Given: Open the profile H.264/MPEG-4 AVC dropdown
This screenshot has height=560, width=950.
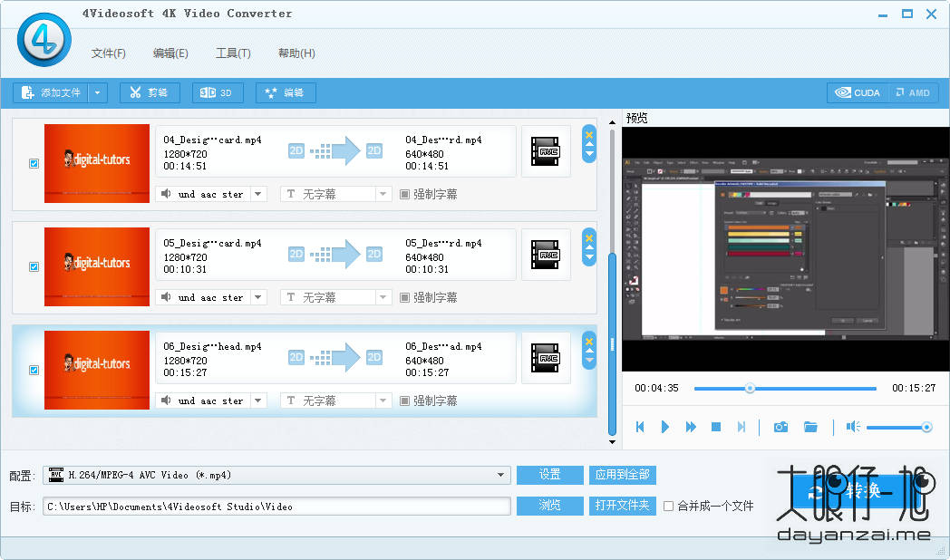Looking at the screenshot, I should [500, 475].
